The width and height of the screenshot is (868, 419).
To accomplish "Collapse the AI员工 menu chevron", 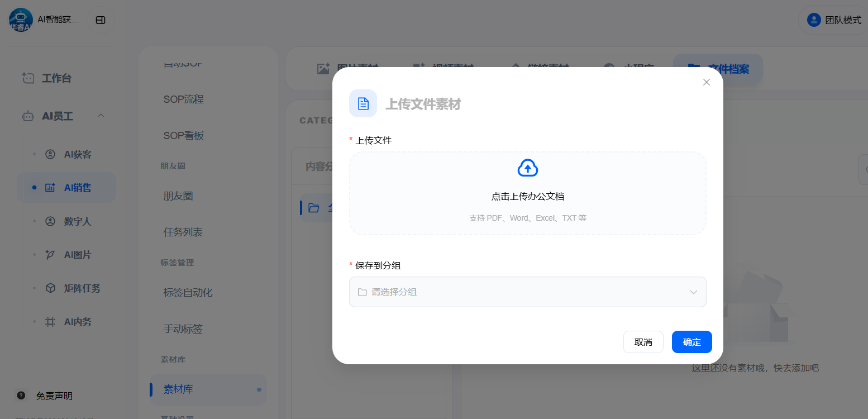I will click(x=101, y=116).
